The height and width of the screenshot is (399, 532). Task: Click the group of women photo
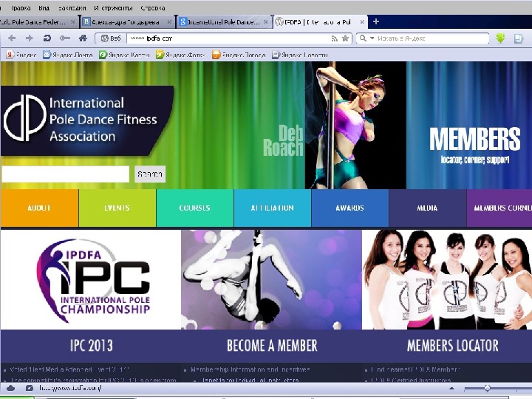[447, 279]
